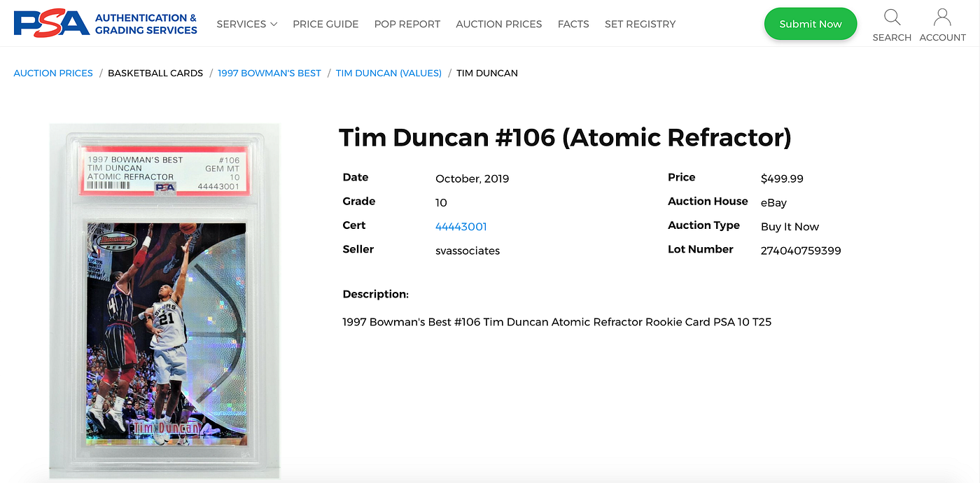
Task: Open the Price Guide menu item
Action: pos(325,24)
